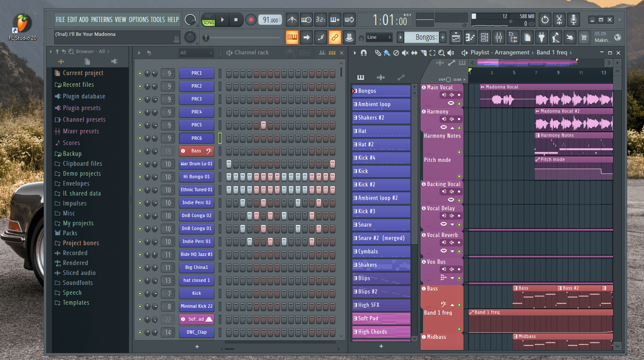
Task: Select the Slice tool in Playlist
Action: point(423,53)
